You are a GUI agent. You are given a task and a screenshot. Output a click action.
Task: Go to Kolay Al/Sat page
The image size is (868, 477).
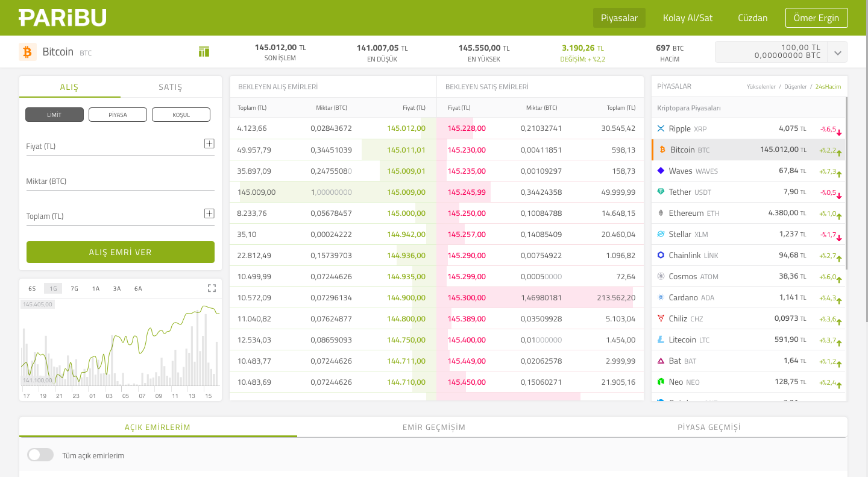point(688,18)
